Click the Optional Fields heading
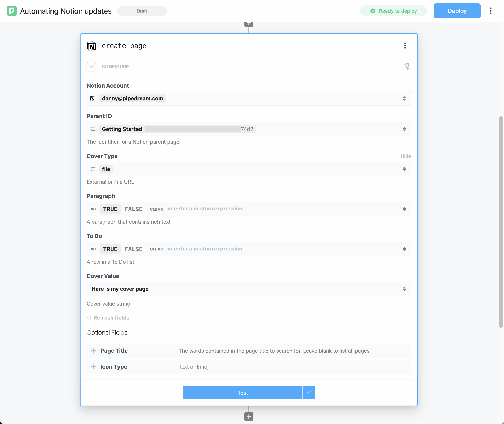 click(x=107, y=332)
